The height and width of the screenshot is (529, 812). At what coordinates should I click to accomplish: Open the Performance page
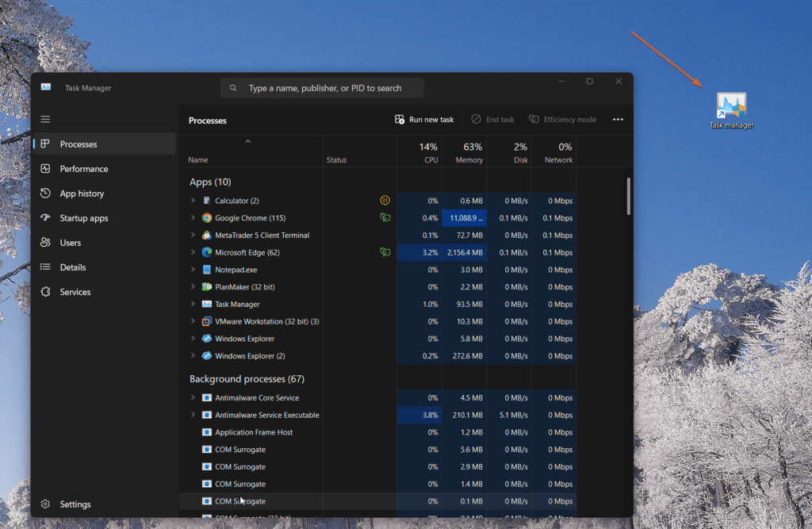[105, 169]
